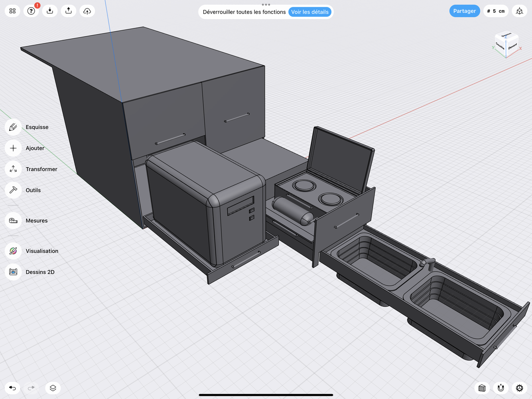
Task: Open the help question mark menu
Action: coord(31,11)
